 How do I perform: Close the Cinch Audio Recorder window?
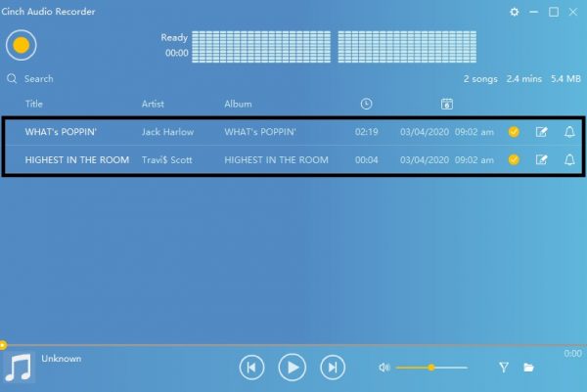click(x=573, y=12)
